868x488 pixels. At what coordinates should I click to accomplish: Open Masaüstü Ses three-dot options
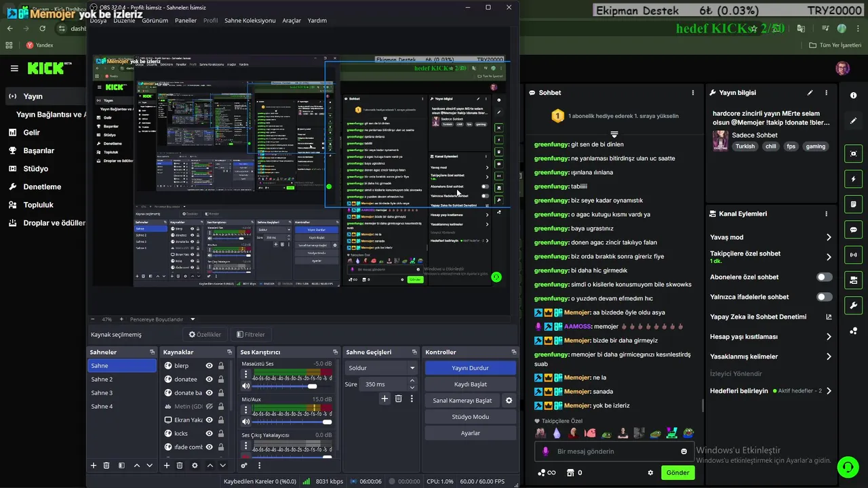point(247,374)
